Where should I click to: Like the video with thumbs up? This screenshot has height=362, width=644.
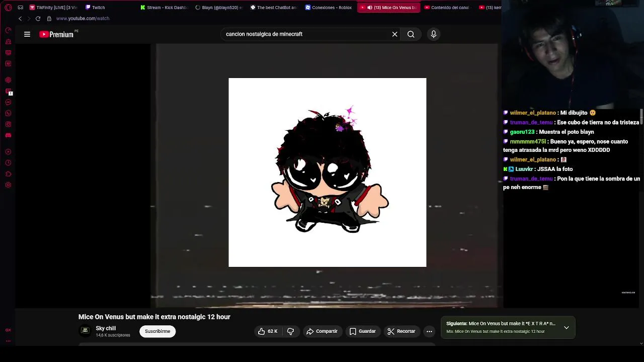(x=268, y=331)
